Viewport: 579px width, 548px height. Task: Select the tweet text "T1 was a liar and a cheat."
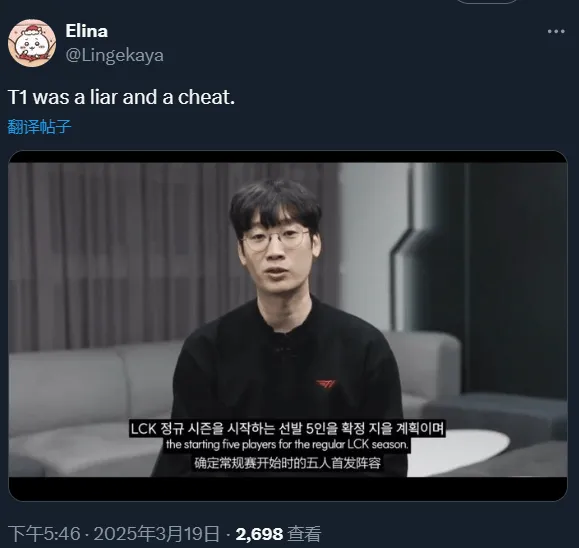click(x=121, y=97)
